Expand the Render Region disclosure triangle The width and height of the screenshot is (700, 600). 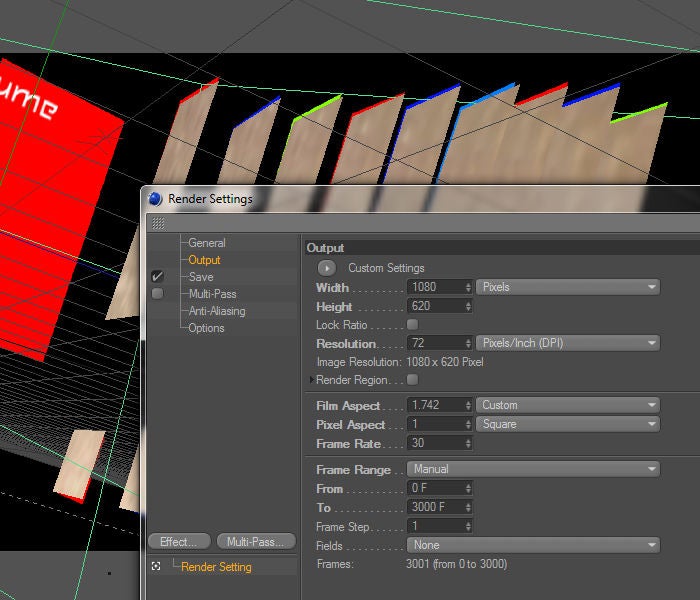(311, 380)
